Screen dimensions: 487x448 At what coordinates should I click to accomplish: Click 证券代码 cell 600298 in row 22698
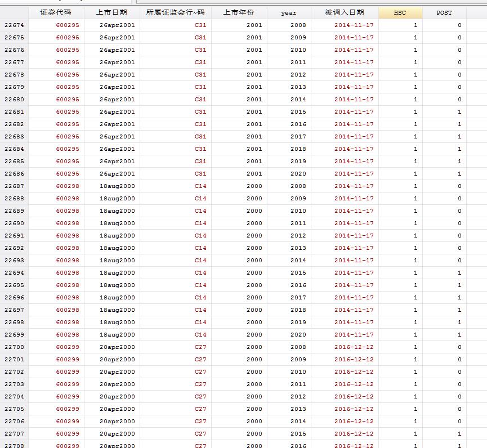(x=56, y=322)
